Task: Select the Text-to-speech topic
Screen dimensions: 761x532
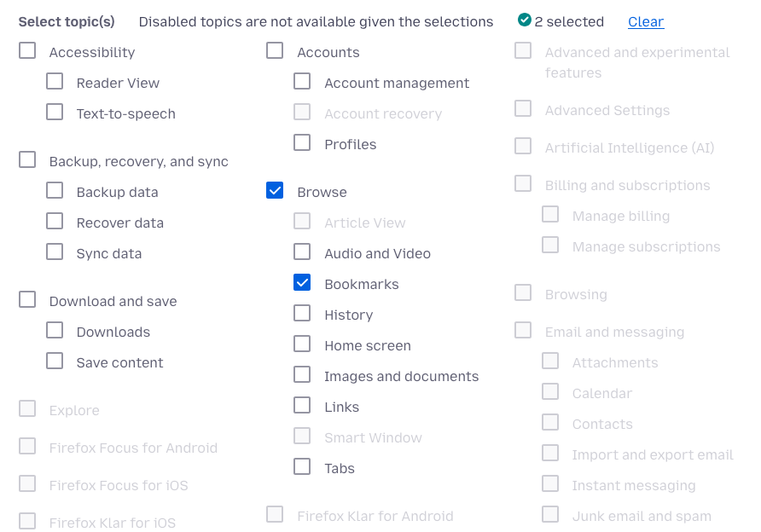Action: [55, 112]
